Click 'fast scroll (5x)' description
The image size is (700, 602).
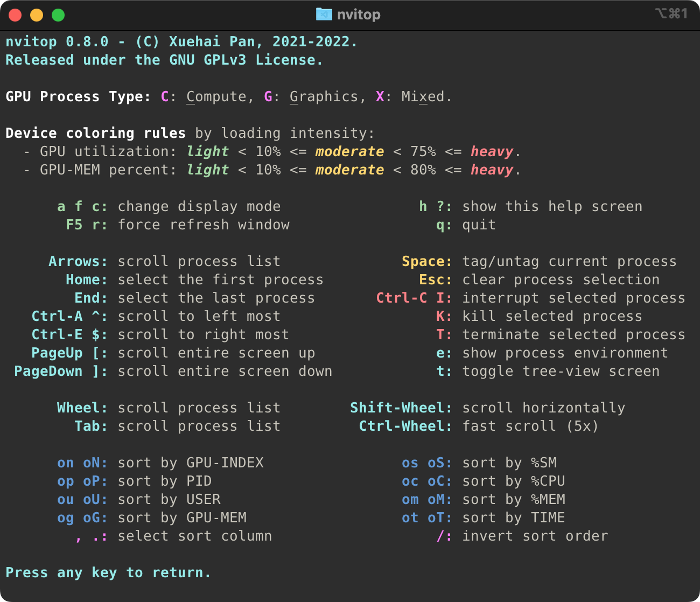click(531, 426)
